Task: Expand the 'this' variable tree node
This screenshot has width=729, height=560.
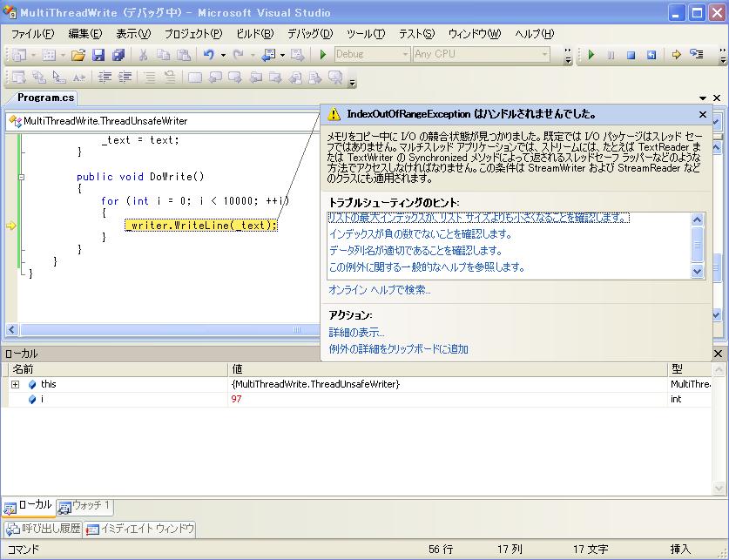Action: point(15,384)
